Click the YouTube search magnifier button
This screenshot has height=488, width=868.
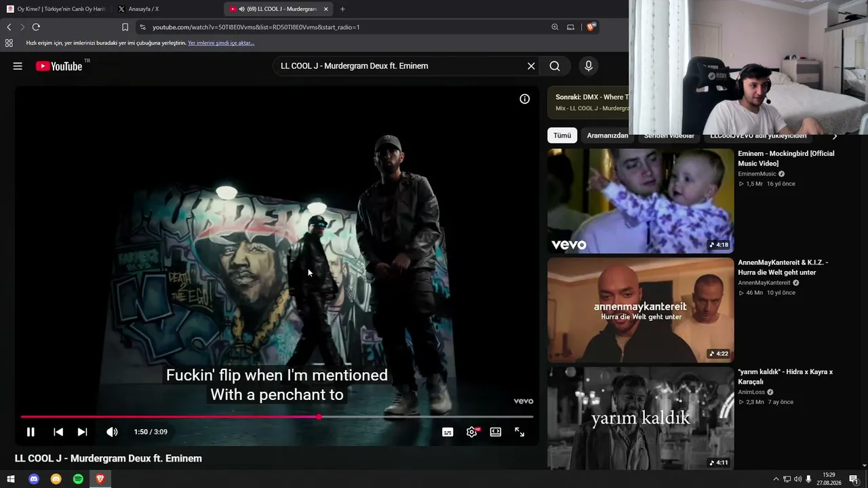(x=555, y=66)
